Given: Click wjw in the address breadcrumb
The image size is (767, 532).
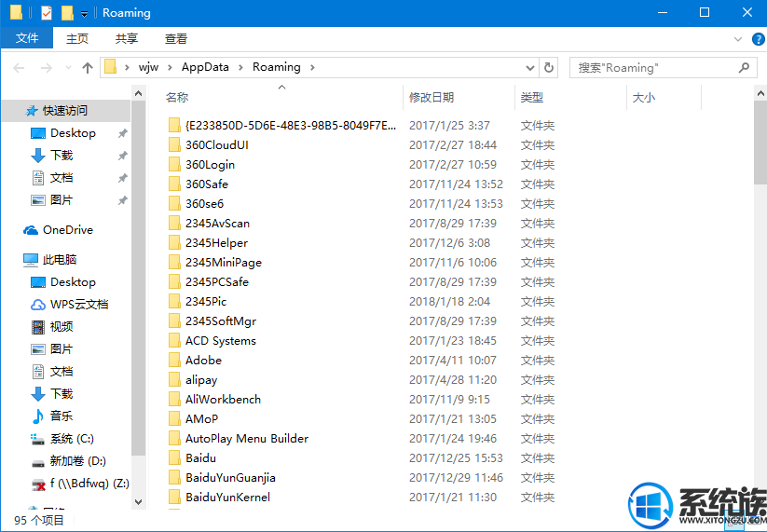Looking at the screenshot, I should 148,67.
